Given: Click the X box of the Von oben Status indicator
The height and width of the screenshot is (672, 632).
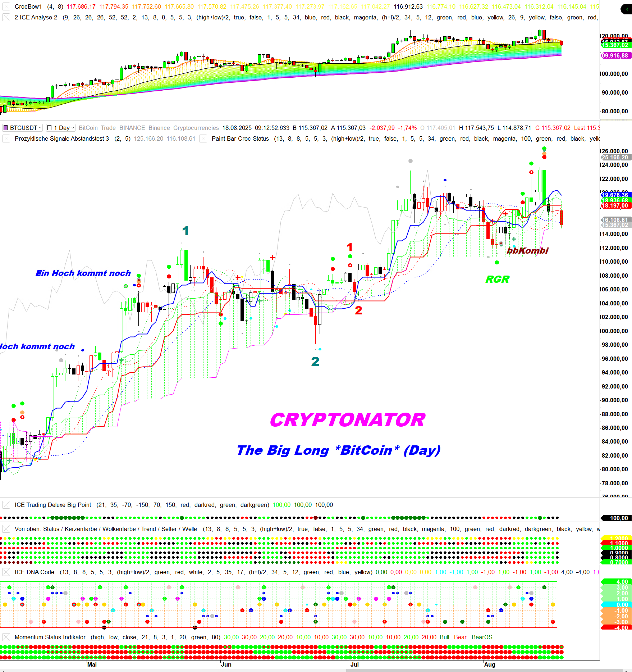Looking at the screenshot, I should (6, 529).
